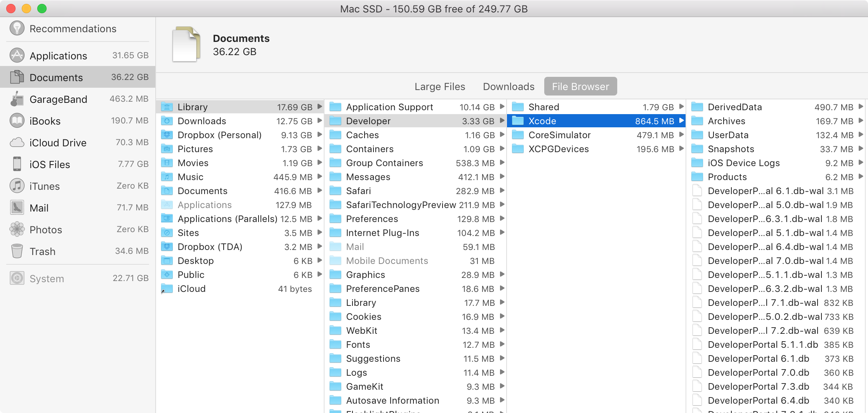Click the Movies folder icon
Screen dimensions: 868x413
click(x=167, y=163)
